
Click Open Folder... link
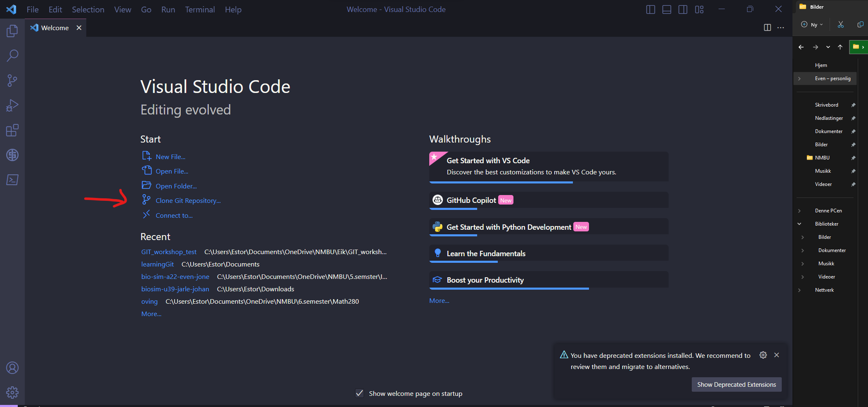point(176,186)
